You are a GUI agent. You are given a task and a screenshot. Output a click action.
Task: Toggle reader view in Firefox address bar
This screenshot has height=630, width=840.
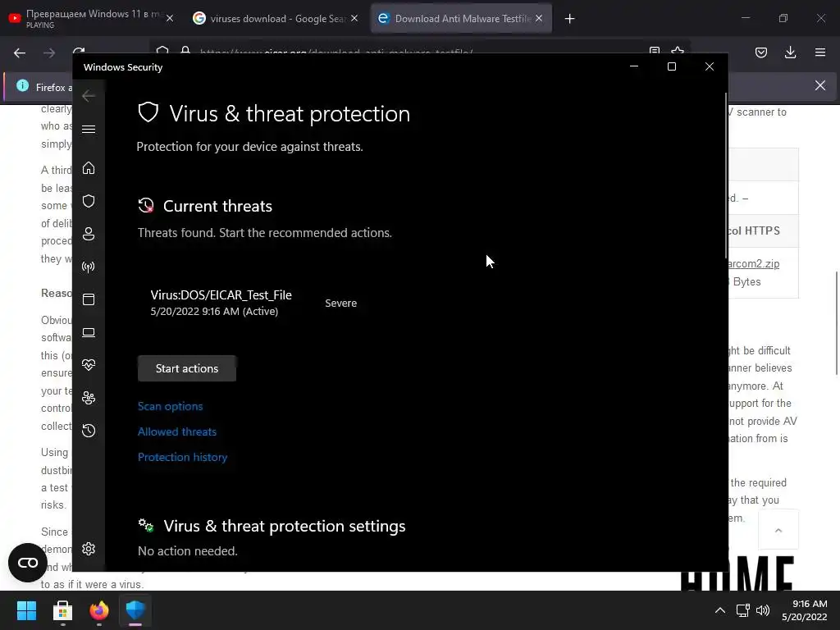(x=654, y=51)
